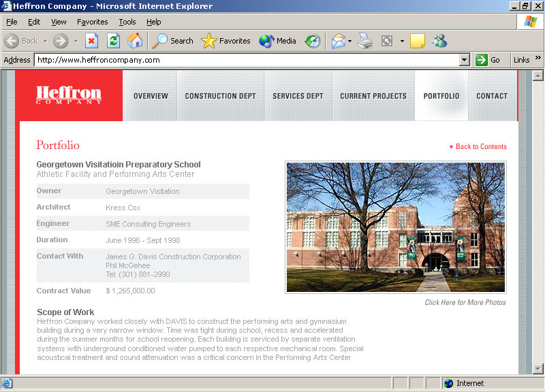Go to the Home page icon
The width and height of the screenshot is (545, 392).
[x=135, y=41]
